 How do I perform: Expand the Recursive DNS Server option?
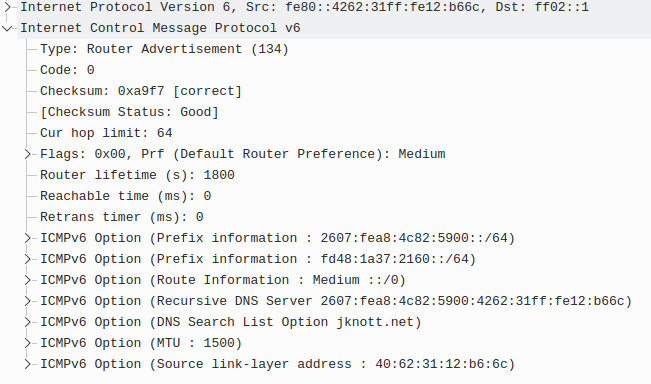[27, 301]
